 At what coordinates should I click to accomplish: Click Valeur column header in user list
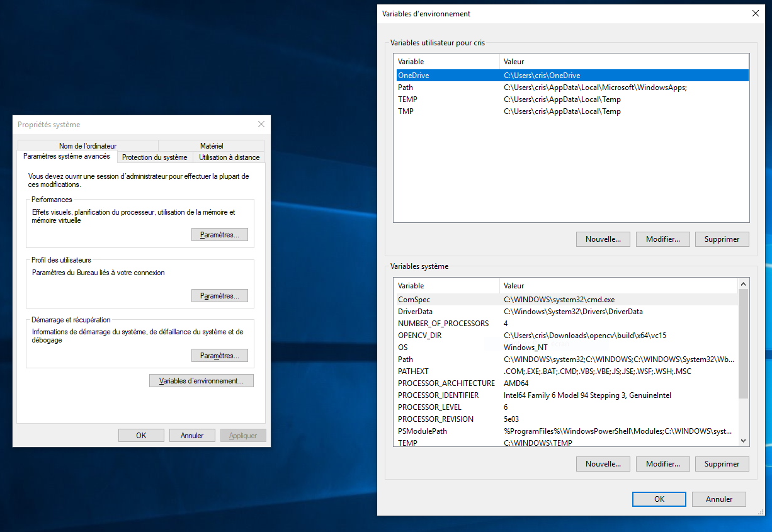[625, 62]
